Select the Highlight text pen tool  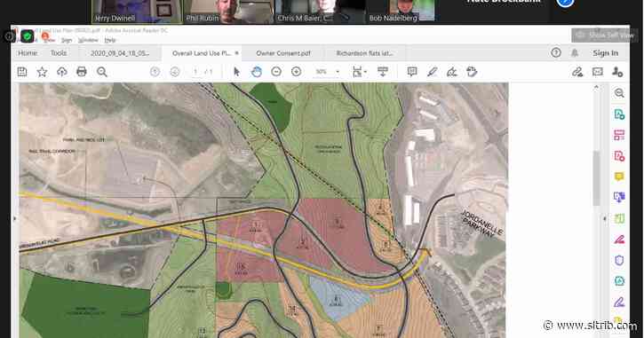432,72
